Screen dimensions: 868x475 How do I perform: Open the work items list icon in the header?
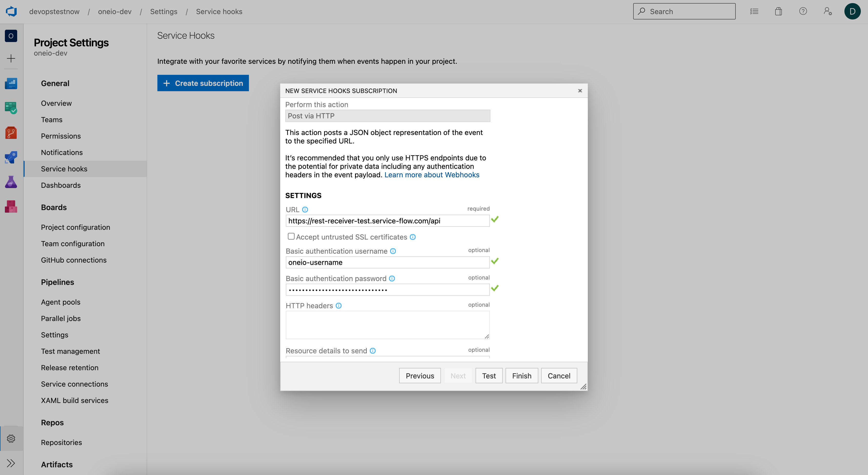tap(754, 12)
